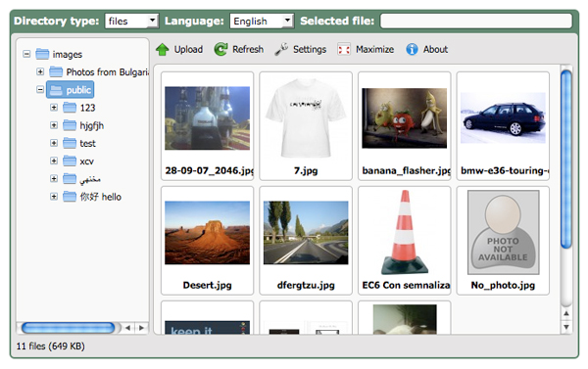Click the Settings button label
Screen dimensions: 588x369
(x=310, y=50)
